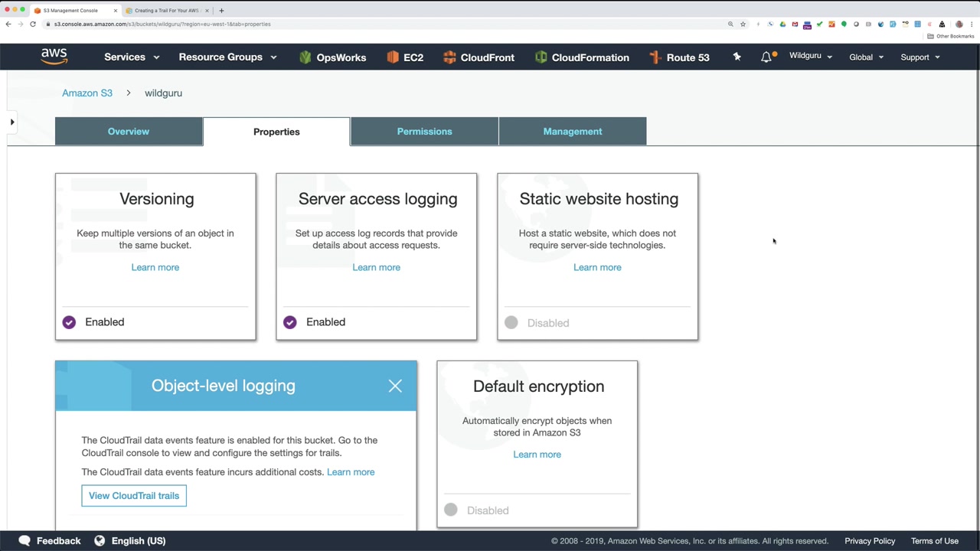Expand the Resource Groups dropdown
This screenshot has height=551, width=980.
click(x=227, y=57)
